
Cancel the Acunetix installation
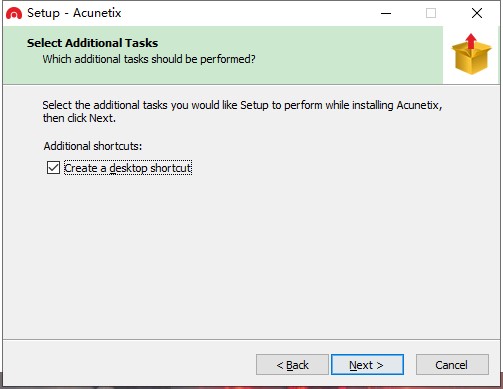tap(452, 365)
